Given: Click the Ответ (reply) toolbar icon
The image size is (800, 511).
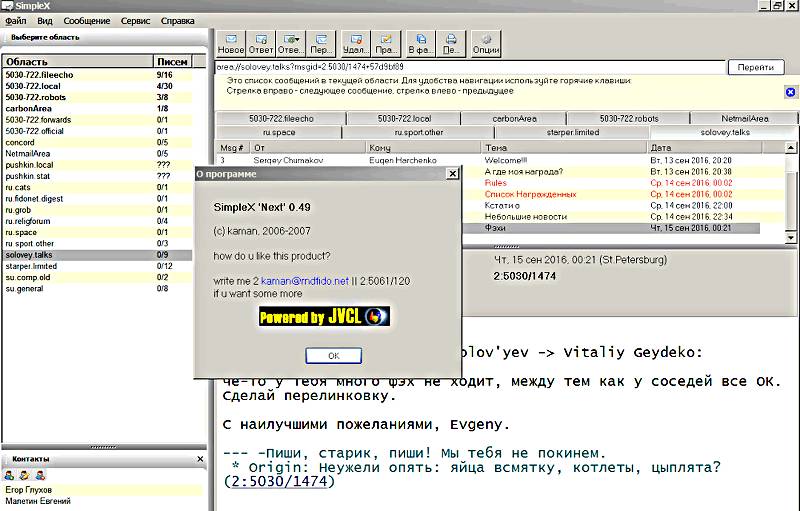Looking at the screenshot, I should click(261, 44).
